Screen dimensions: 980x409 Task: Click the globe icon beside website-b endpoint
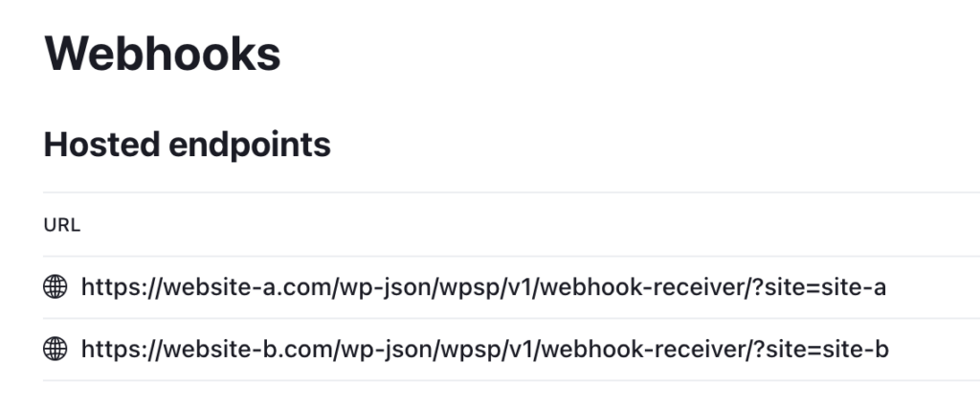point(56,350)
